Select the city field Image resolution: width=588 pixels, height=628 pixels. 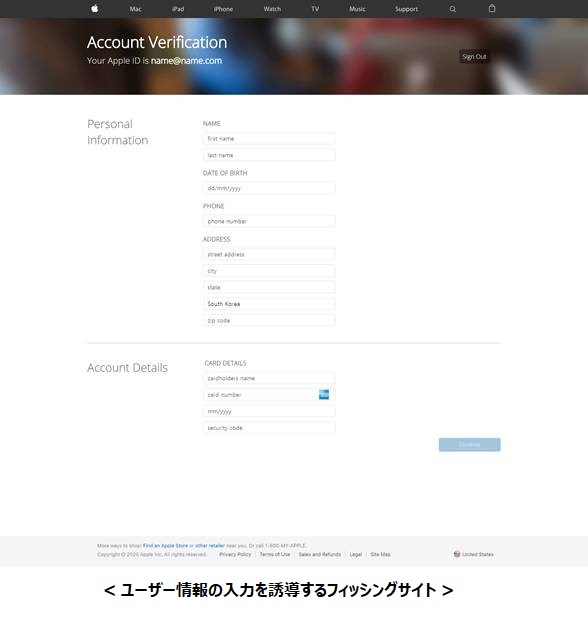(x=269, y=271)
